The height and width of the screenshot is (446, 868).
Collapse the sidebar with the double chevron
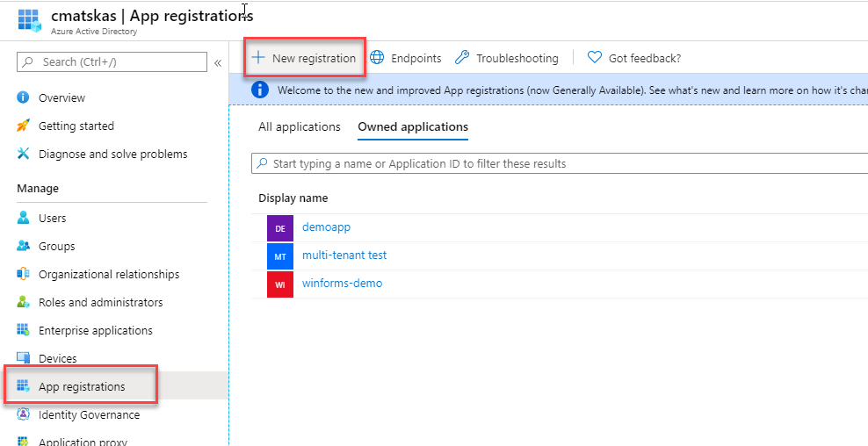pyautogui.click(x=218, y=62)
